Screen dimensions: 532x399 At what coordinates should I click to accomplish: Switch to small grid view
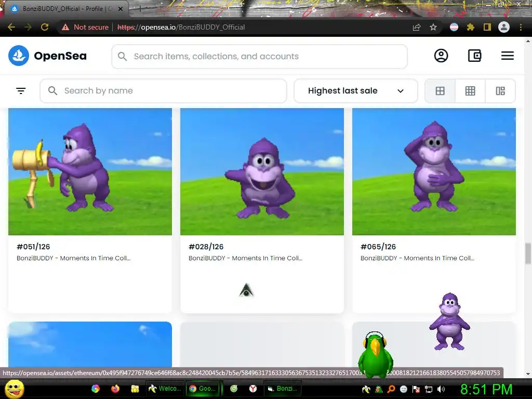click(x=470, y=91)
